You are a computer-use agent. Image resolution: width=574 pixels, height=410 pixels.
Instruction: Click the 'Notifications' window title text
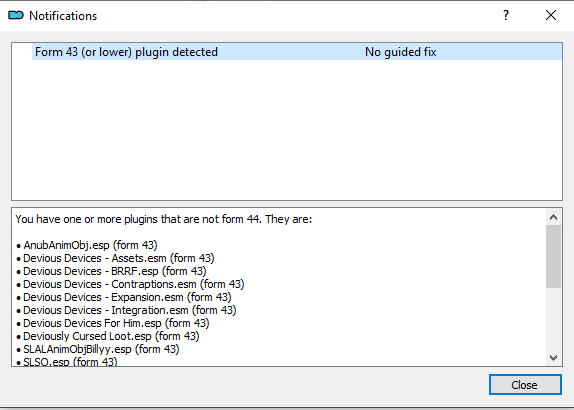pyautogui.click(x=63, y=16)
